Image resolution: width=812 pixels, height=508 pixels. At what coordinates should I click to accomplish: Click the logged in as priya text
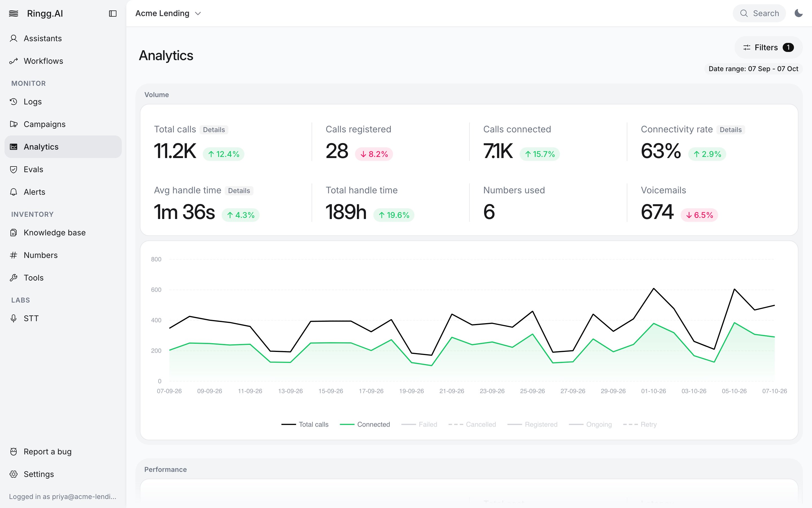coord(63,497)
